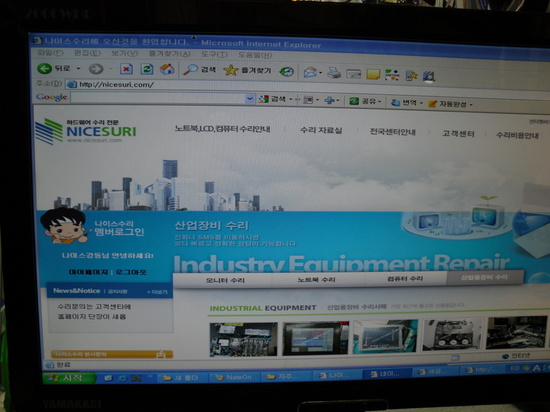
Task: Click the star-on-page toolbar icon
Action: [411, 75]
